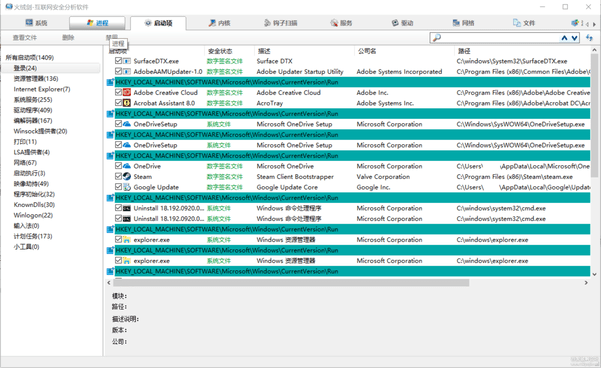Click the vertical scrollbar up arrow
Screen dimensions: 601x368
pos(594,50)
